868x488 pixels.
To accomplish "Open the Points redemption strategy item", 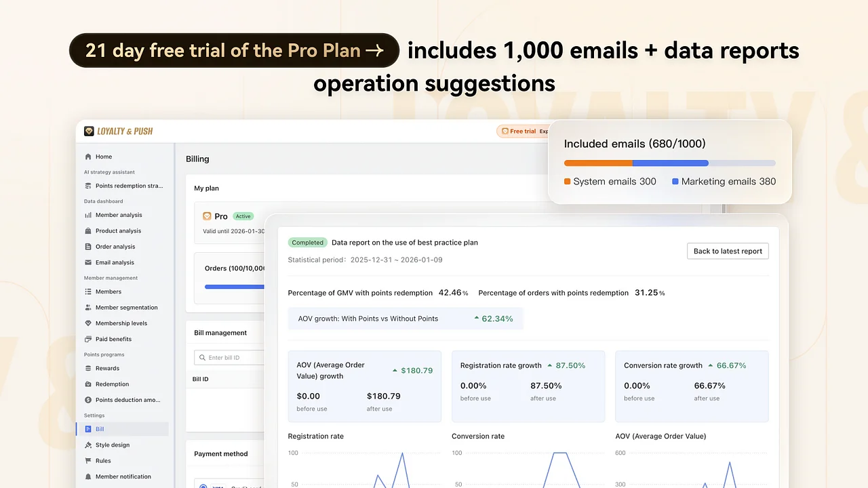I will click(129, 186).
